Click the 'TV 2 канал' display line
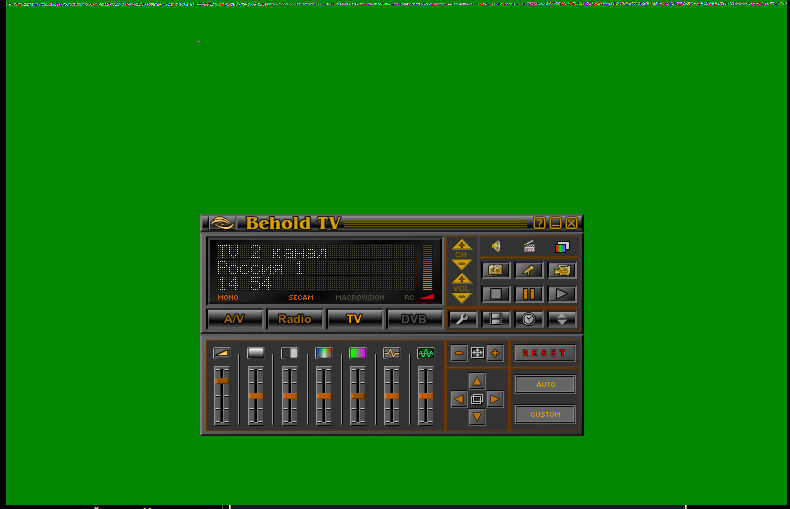The image size is (790, 509). coord(272,251)
